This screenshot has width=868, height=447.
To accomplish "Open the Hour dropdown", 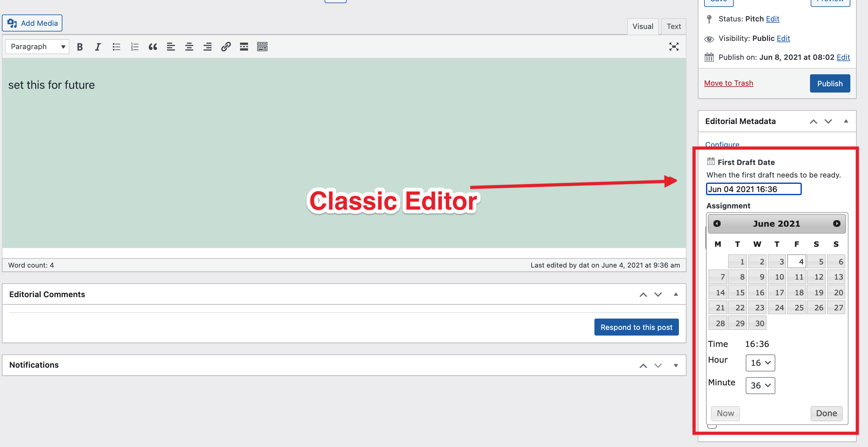I will click(760, 363).
